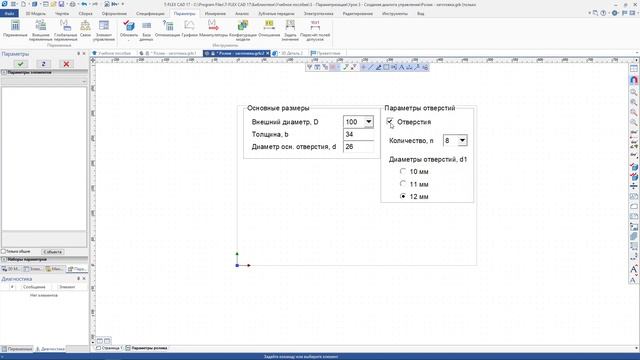Collapse the Наборы параметров section
Viewport: 640px width, 360px height.
click(4, 259)
